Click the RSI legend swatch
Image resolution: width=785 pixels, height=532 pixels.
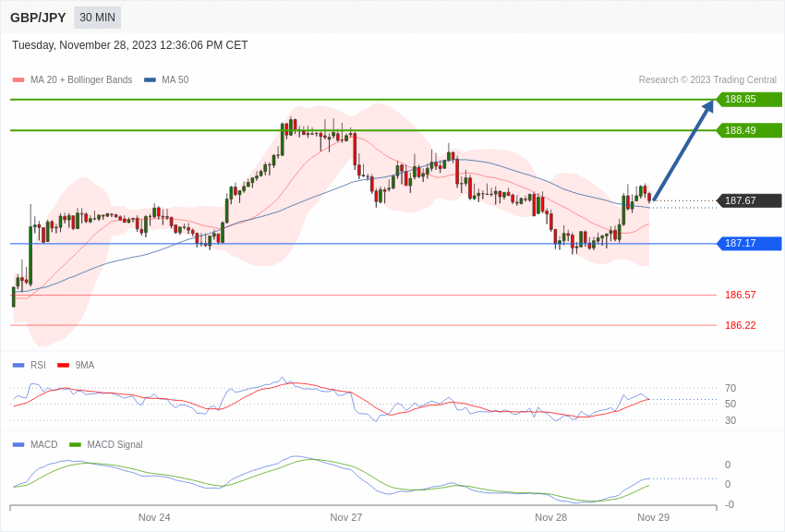click(18, 366)
